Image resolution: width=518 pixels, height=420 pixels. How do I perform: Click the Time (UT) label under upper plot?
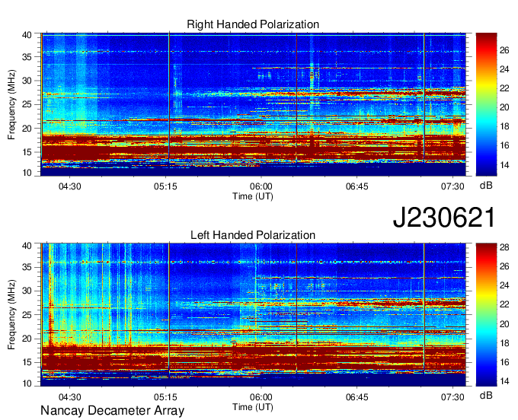click(253, 196)
